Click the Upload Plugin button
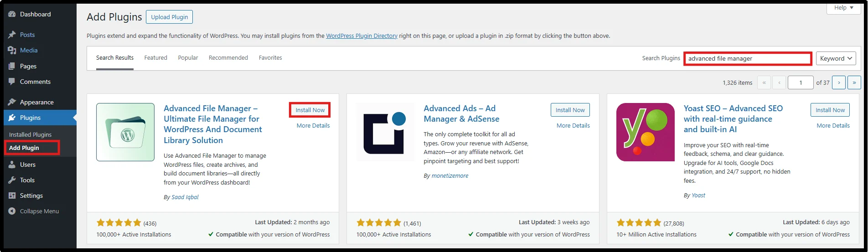This screenshot has height=252, width=868. pos(170,17)
